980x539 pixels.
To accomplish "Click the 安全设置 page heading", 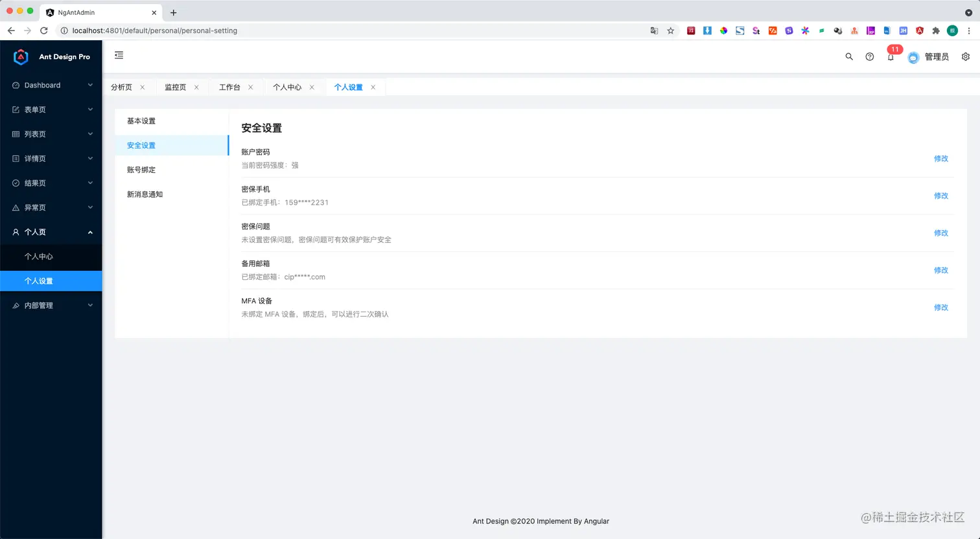I will 262,128.
